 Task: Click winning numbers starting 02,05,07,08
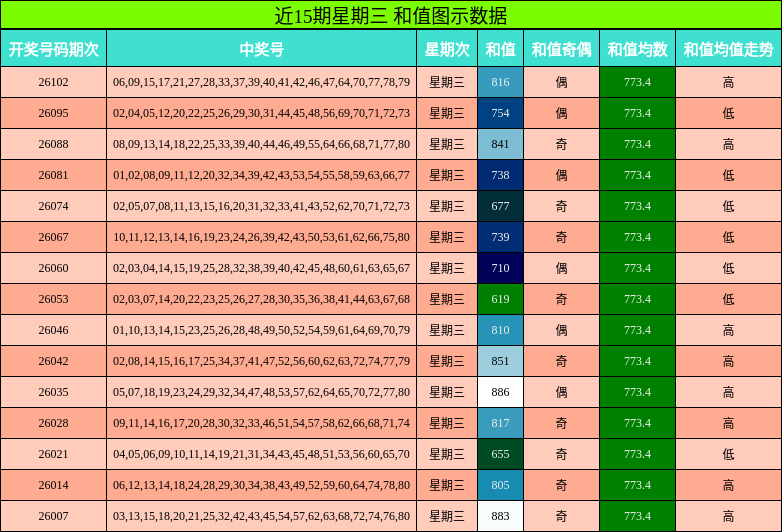(x=261, y=206)
